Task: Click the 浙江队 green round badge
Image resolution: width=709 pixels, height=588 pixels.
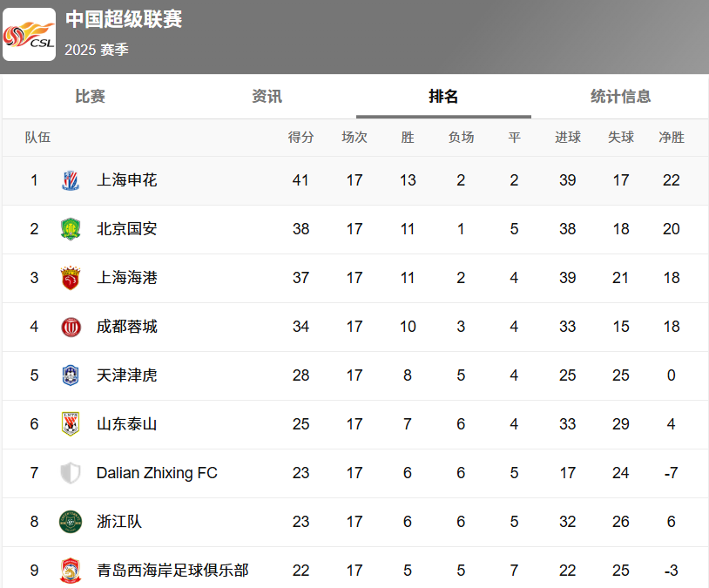Action: pyautogui.click(x=71, y=522)
